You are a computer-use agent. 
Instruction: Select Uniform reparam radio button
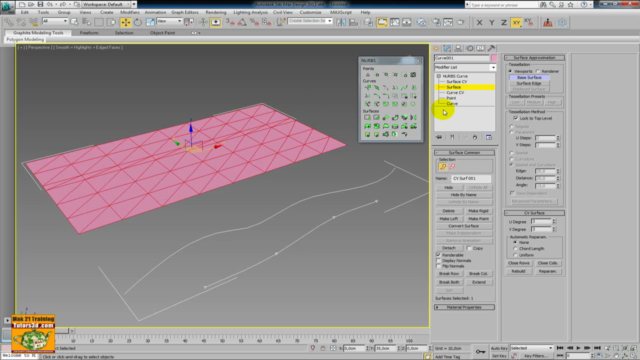(x=515, y=255)
